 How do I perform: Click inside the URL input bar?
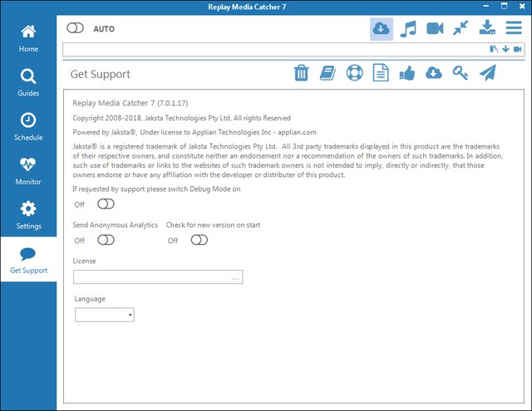[x=274, y=50]
